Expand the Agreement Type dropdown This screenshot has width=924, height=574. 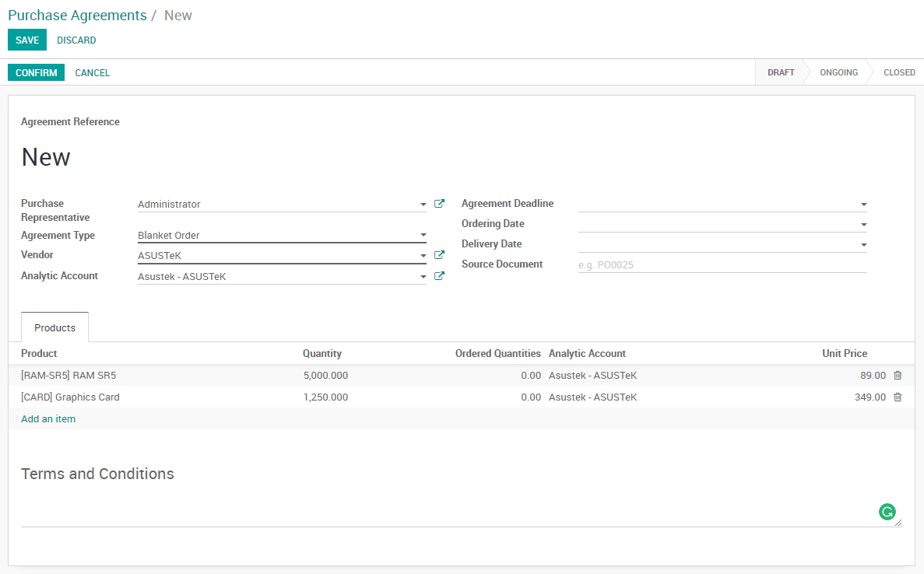[x=423, y=235]
